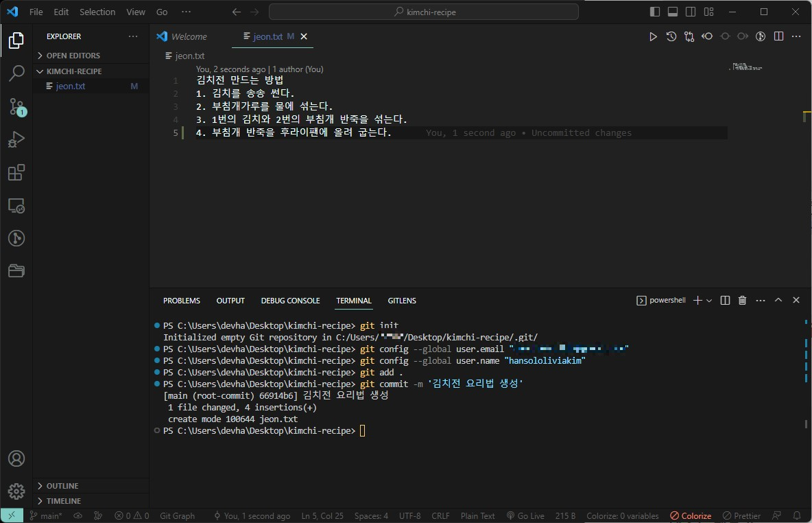Open the File menu
This screenshot has height=523, width=812.
36,12
